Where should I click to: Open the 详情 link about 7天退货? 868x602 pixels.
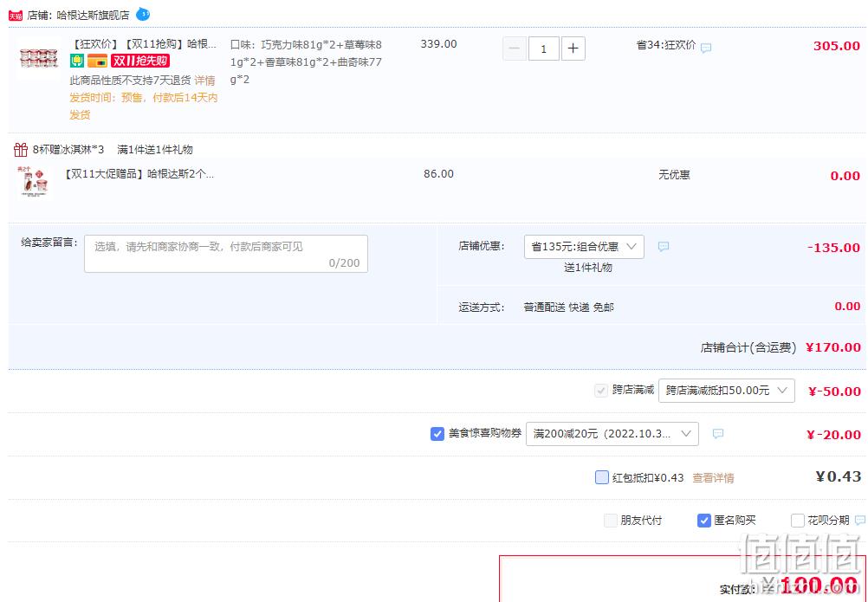(204, 81)
